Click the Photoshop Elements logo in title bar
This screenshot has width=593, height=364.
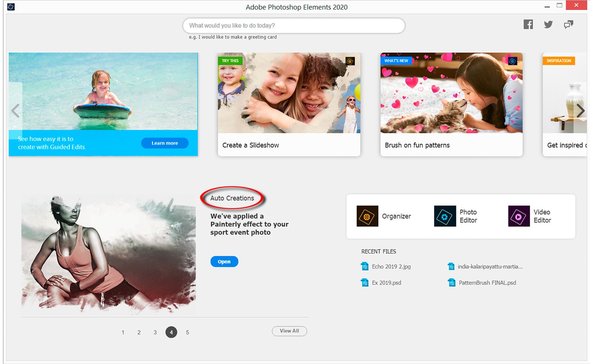[11, 6]
